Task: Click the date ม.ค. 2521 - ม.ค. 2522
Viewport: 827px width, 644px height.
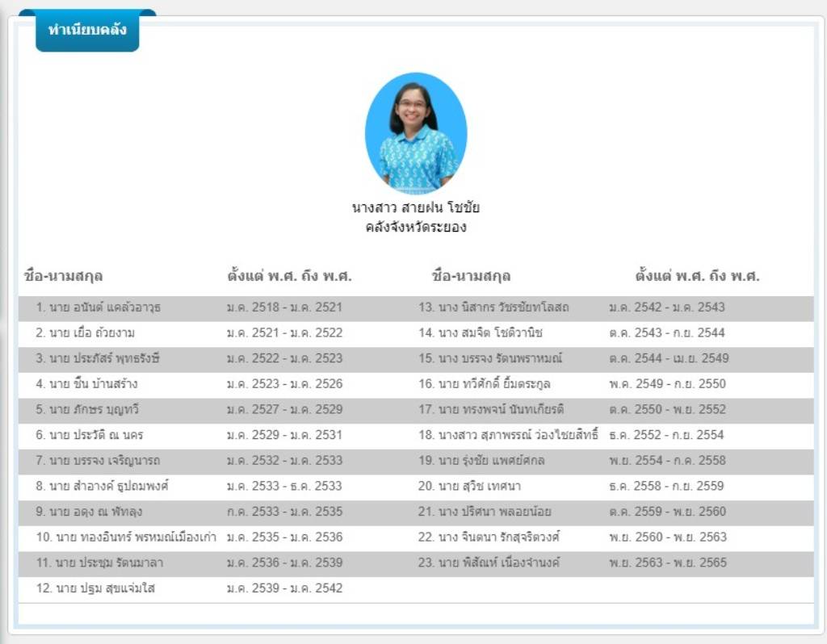Action: (x=284, y=333)
